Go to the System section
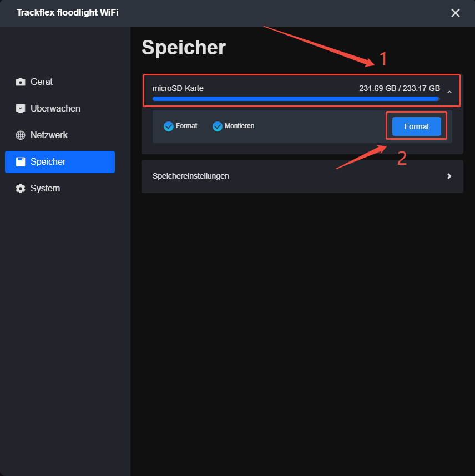Image resolution: width=475 pixels, height=476 pixels. (60, 189)
